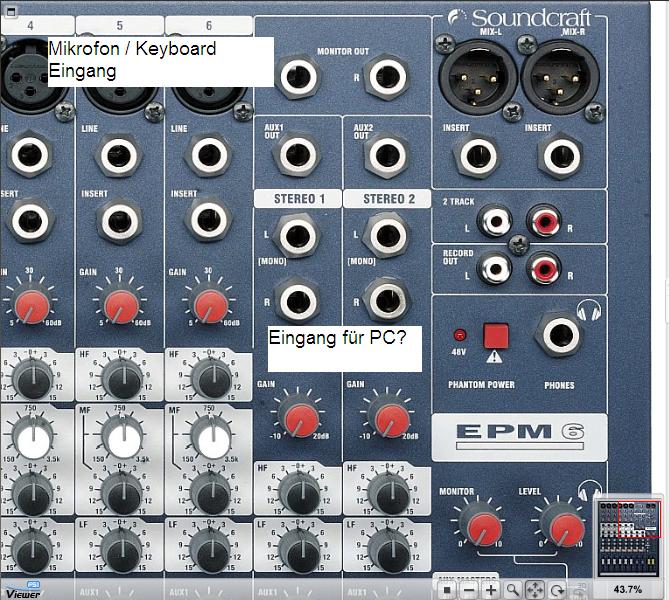The image size is (669, 600).
Task: Click the PHONES jack socket
Action: point(561,335)
